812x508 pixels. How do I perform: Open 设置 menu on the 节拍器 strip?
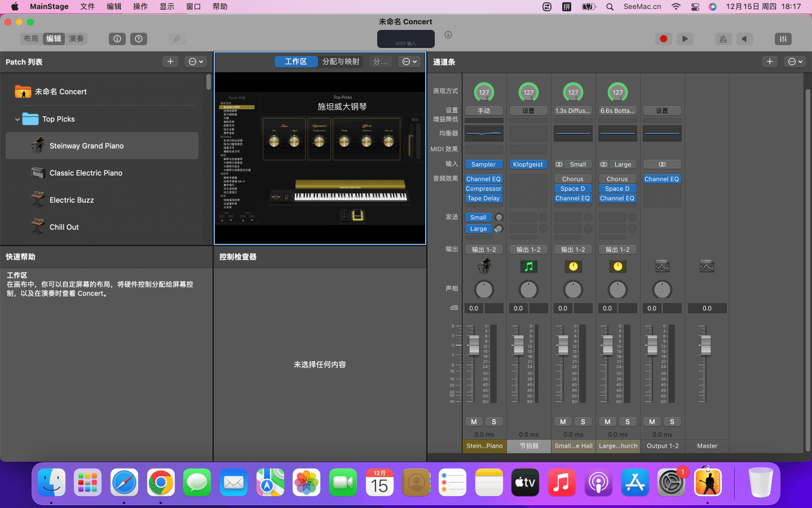click(528, 111)
